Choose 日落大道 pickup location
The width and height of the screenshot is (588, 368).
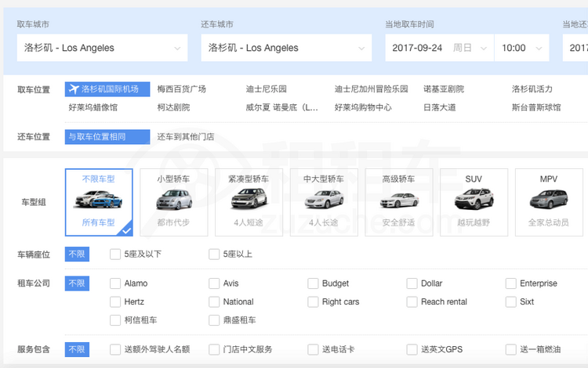440,107
